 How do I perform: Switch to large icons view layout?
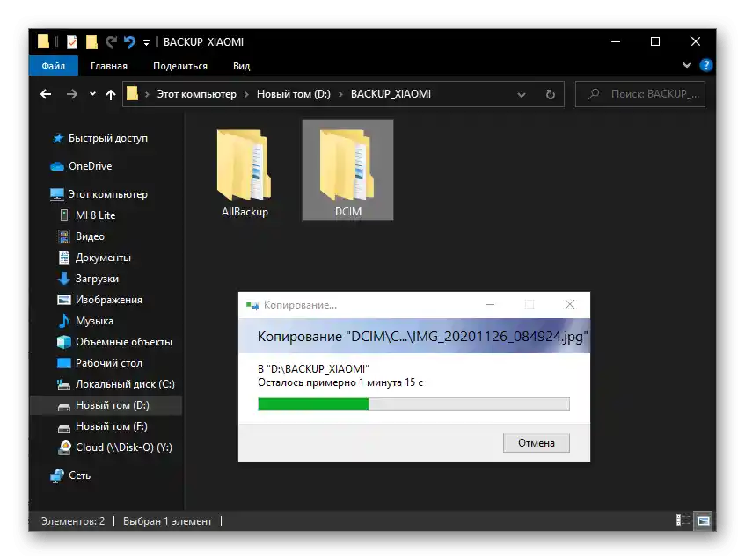pos(704,520)
